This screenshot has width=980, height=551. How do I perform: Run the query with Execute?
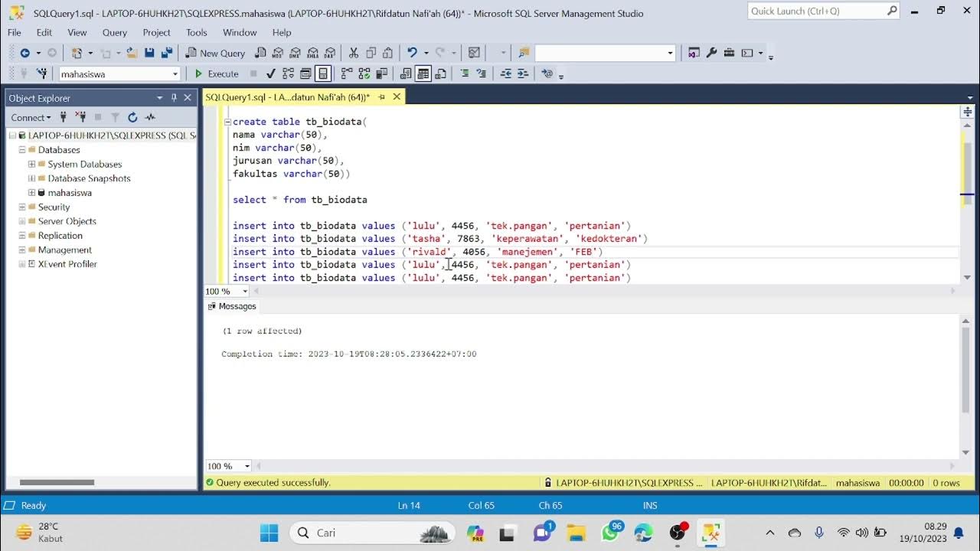pos(216,73)
